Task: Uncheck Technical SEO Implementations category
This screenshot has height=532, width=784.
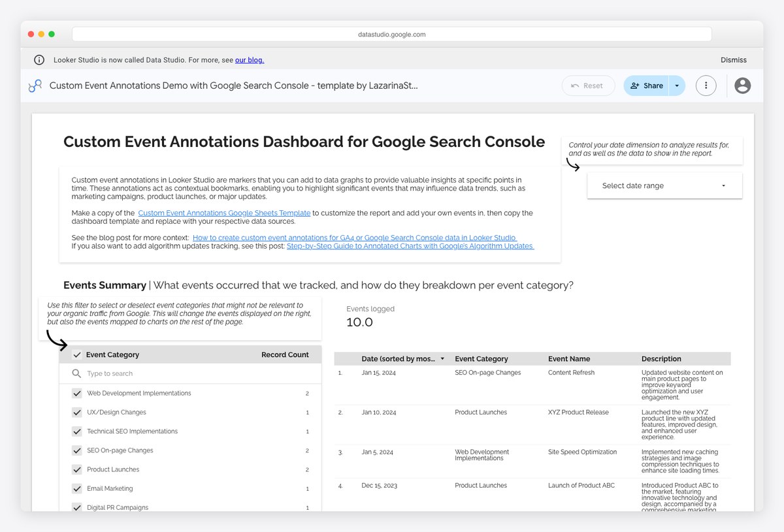Action: (x=77, y=431)
